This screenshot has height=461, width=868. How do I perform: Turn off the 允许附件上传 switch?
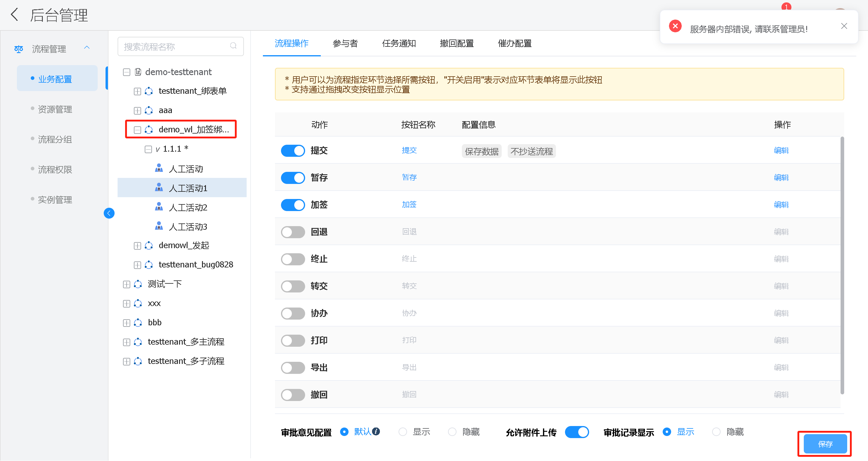coord(577,432)
